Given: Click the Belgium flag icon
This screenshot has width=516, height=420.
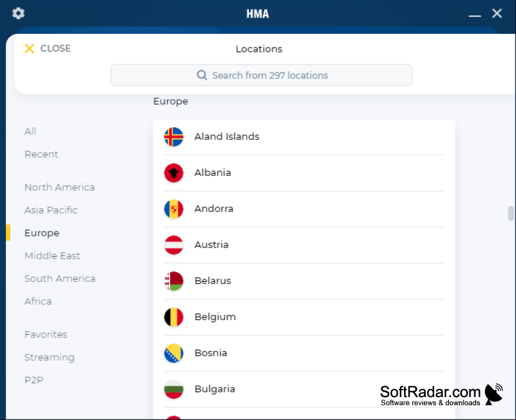Looking at the screenshot, I should [174, 317].
